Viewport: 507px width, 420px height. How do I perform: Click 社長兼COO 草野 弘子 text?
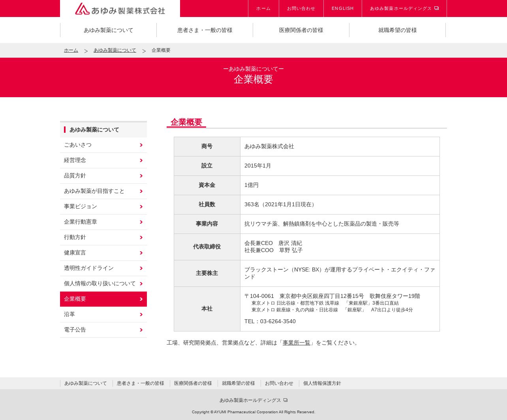click(x=274, y=250)
